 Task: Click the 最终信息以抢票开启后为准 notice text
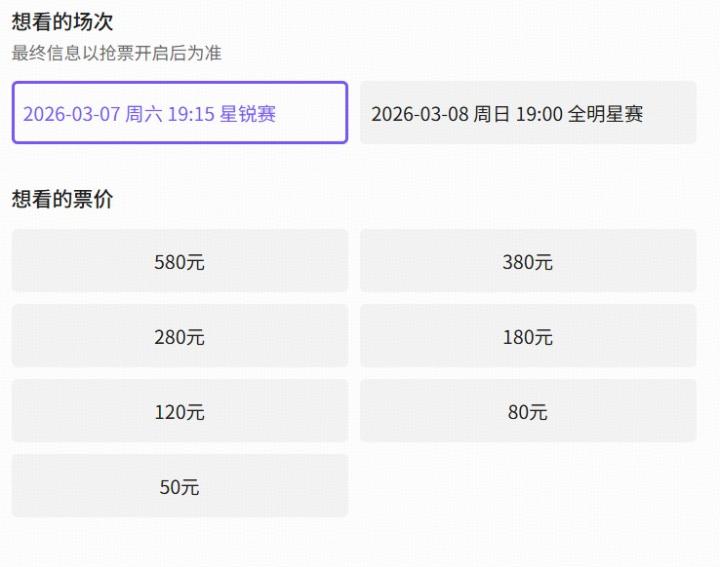116,53
